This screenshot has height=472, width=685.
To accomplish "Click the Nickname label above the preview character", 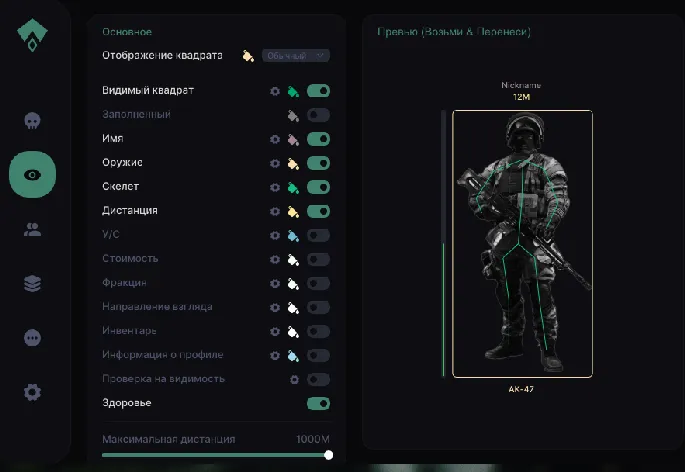I will [521, 86].
